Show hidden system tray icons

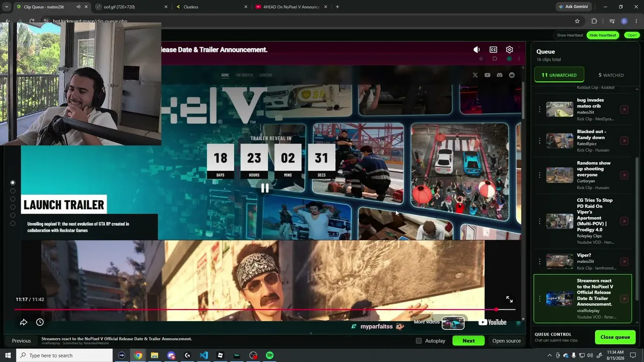coord(549,355)
